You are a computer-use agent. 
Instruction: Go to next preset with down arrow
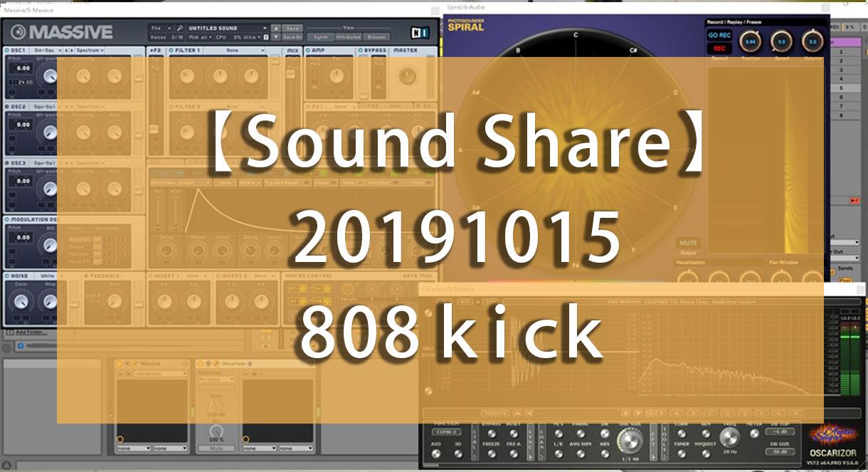pos(277,36)
